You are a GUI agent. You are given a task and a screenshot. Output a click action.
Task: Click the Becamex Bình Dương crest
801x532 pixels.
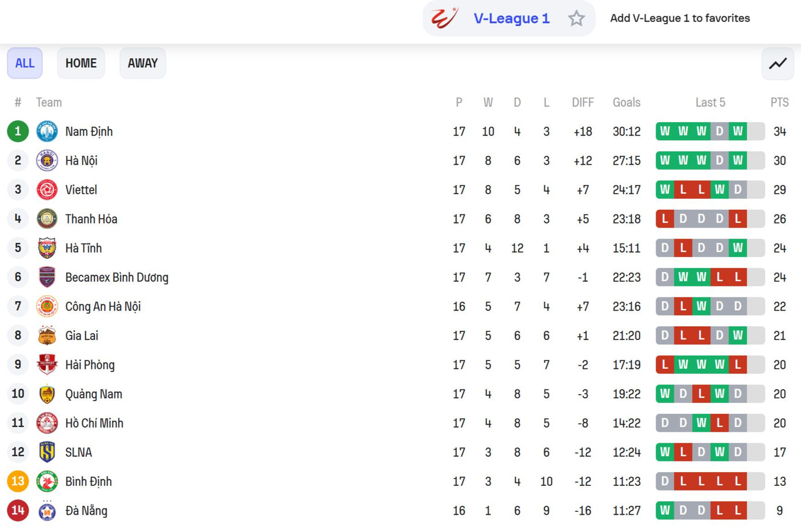point(47,277)
